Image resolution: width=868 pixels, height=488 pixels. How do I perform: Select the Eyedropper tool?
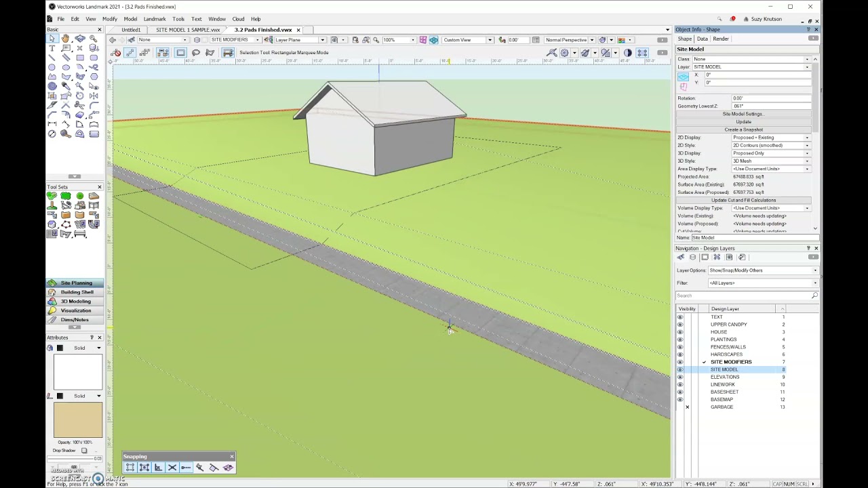(x=66, y=86)
